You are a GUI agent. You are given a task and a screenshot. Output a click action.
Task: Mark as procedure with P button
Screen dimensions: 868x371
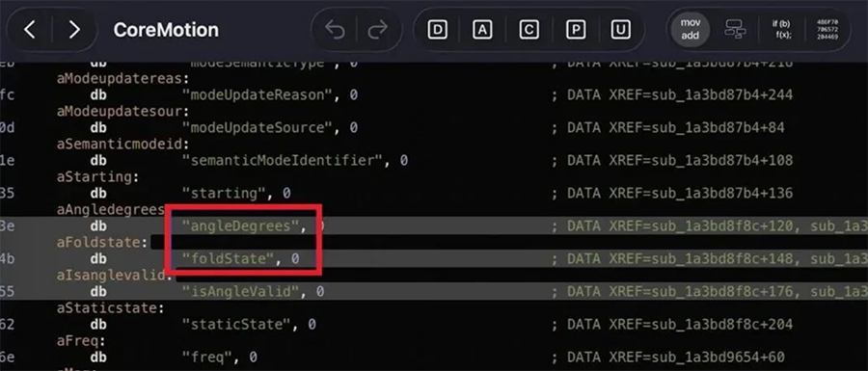click(x=576, y=30)
